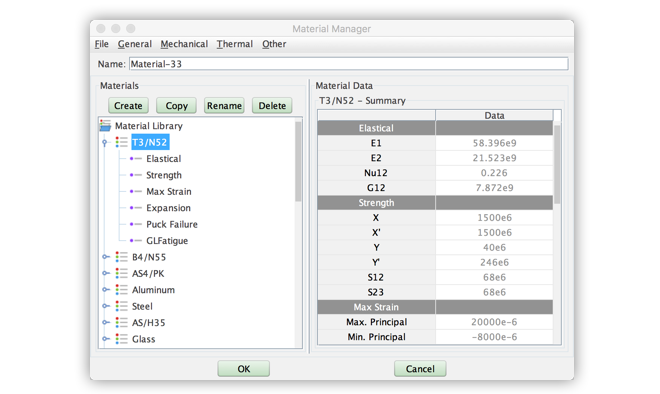This screenshot has width=660, height=394.
Task: Click the Steel material list icon
Action: coord(122,306)
